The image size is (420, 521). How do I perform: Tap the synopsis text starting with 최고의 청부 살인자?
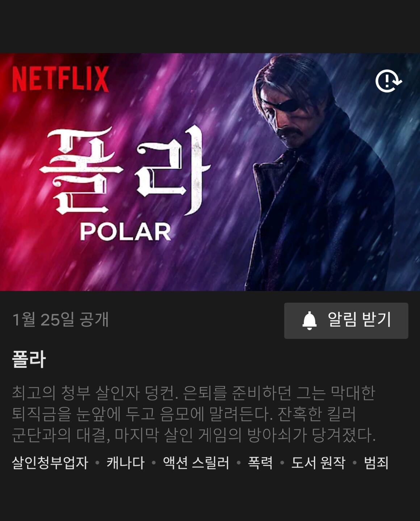tap(194, 414)
